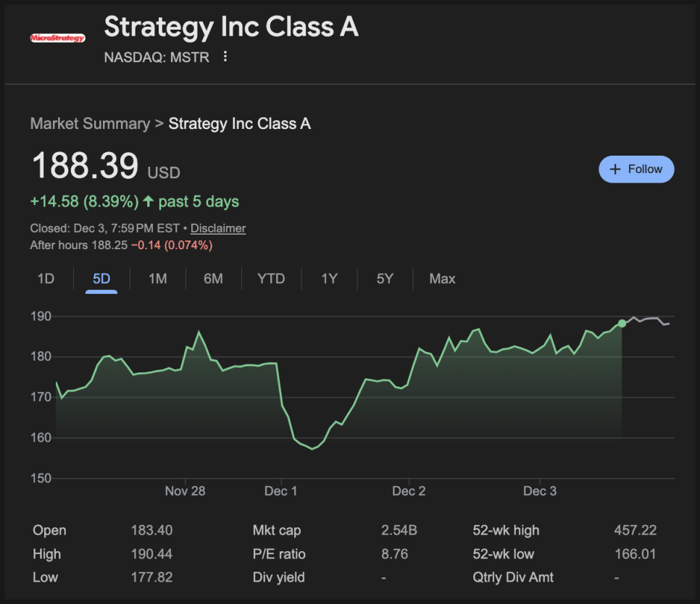
Task: Show the Max chart range
Action: (442, 279)
